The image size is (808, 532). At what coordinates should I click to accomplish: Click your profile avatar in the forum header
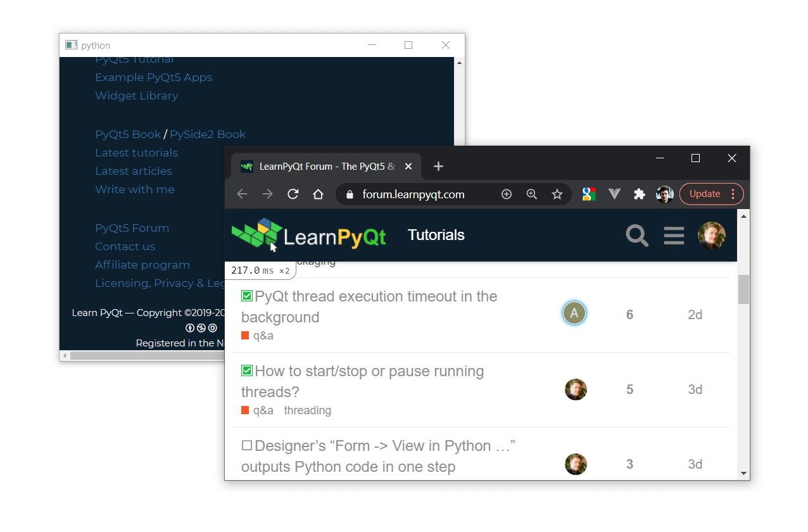point(712,235)
